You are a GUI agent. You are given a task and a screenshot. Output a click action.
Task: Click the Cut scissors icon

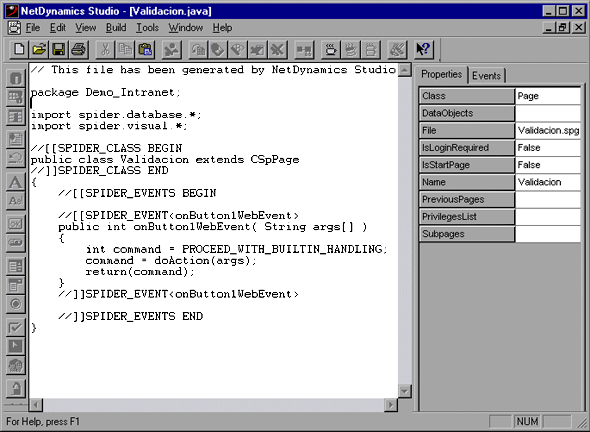105,49
